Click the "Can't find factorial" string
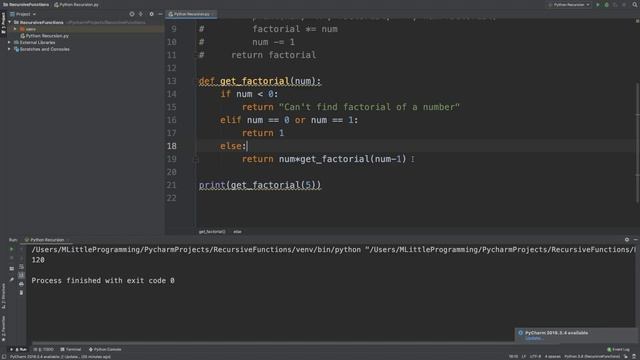This screenshot has width=640, height=360. pyautogui.click(x=369, y=107)
